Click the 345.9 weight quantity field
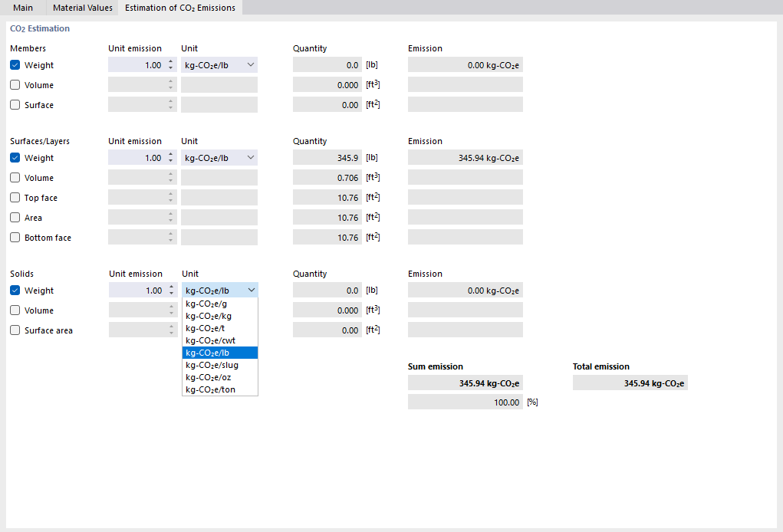 [x=326, y=157]
